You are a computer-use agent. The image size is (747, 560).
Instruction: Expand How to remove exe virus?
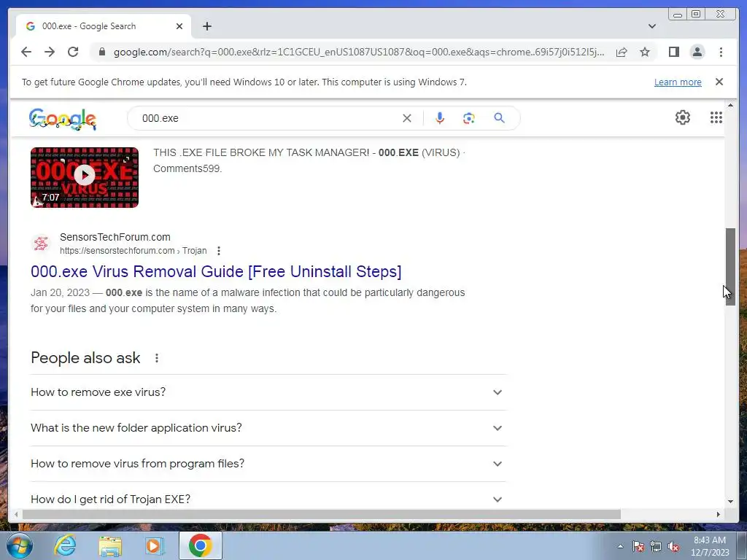coord(268,392)
